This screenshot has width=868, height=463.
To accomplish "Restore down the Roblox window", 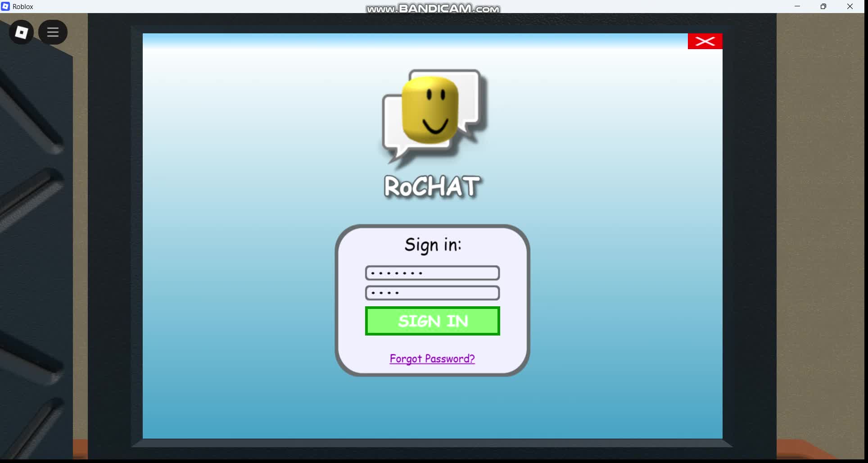I will 823,6.
